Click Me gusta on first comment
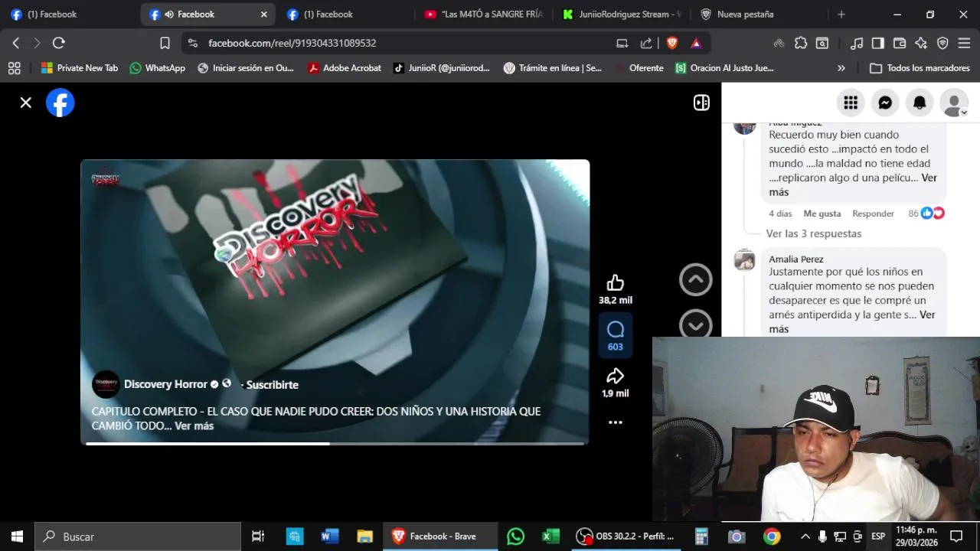Viewport: 980px width, 551px height. coord(822,214)
